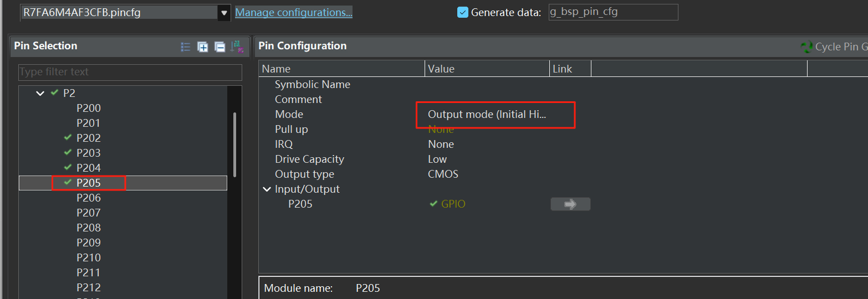This screenshot has height=299, width=868.
Task: Open Manage configurations link
Action: (x=293, y=12)
